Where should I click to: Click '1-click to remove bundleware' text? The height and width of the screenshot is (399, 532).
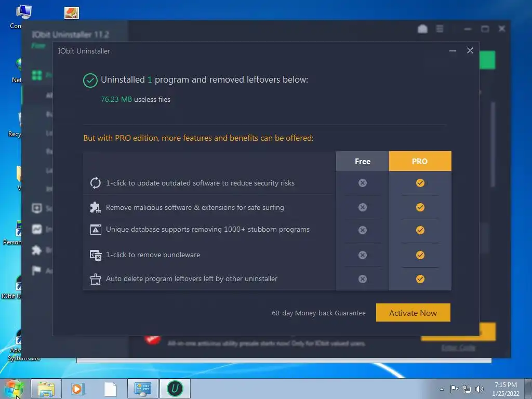point(153,255)
